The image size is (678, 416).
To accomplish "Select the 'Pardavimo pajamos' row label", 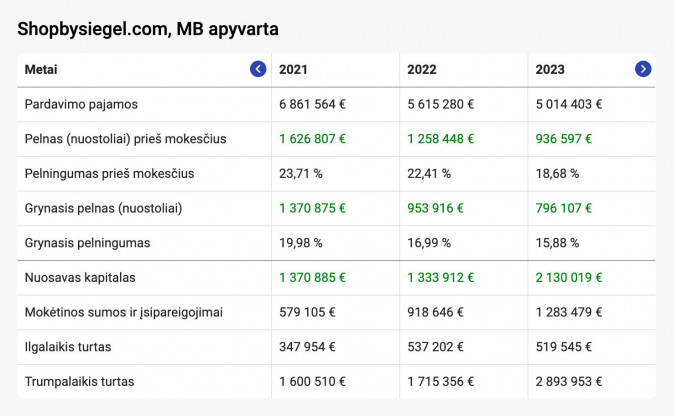I will pos(81,104).
